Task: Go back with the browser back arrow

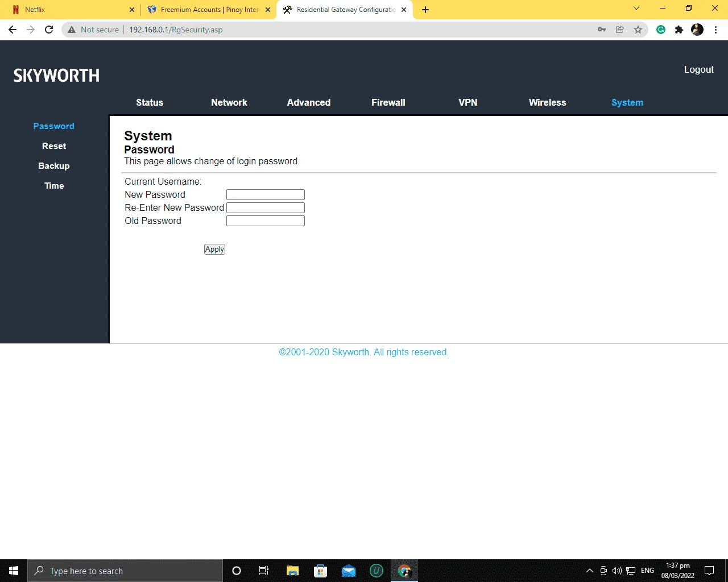Action: point(13,30)
